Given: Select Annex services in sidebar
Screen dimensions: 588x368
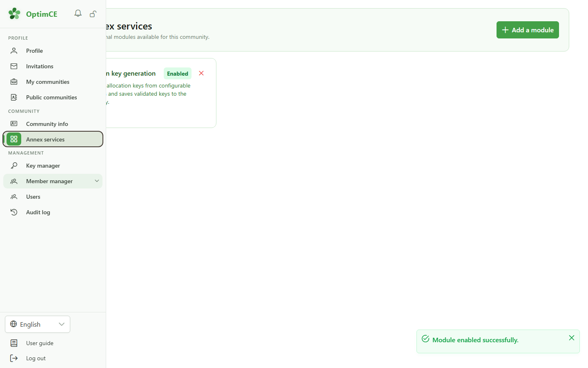Looking at the screenshot, I should click(53, 139).
